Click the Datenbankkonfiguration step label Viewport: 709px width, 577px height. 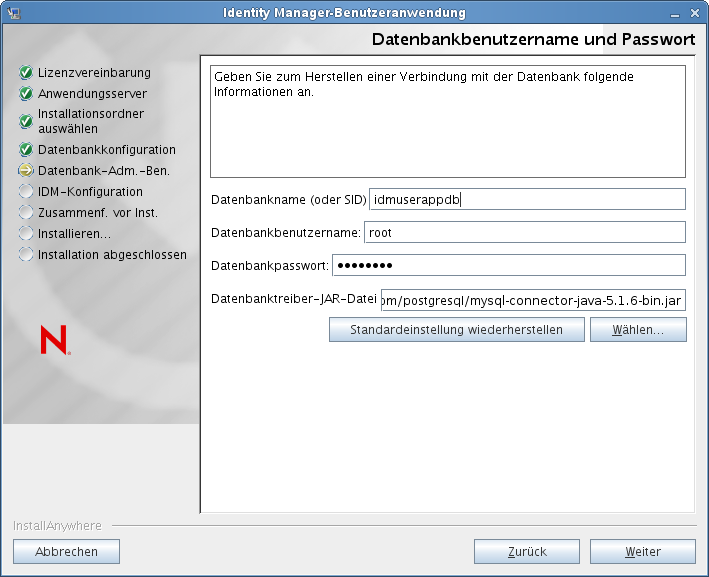pos(107,150)
